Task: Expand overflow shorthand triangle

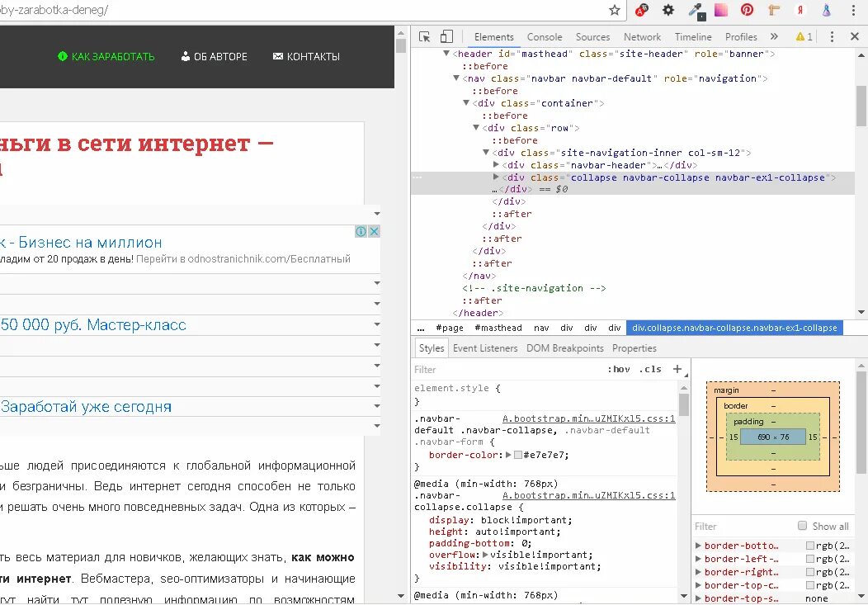Action: click(485, 555)
